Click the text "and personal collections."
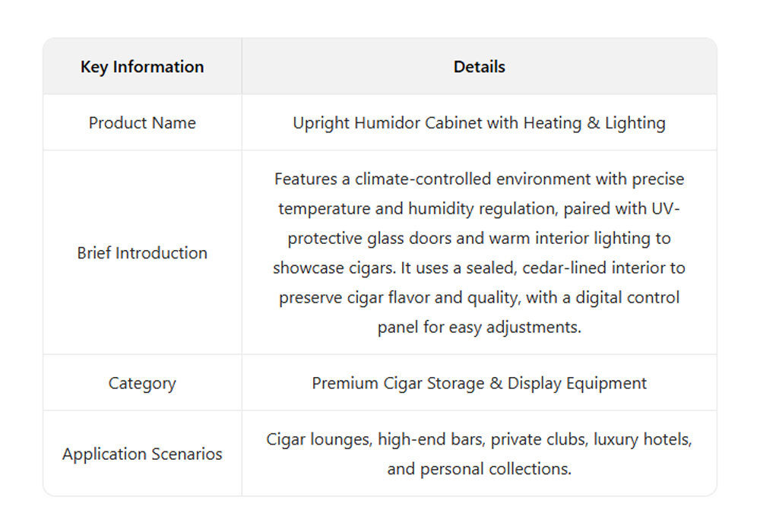The height and width of the screenshot is (532, 760). (479, 469)
